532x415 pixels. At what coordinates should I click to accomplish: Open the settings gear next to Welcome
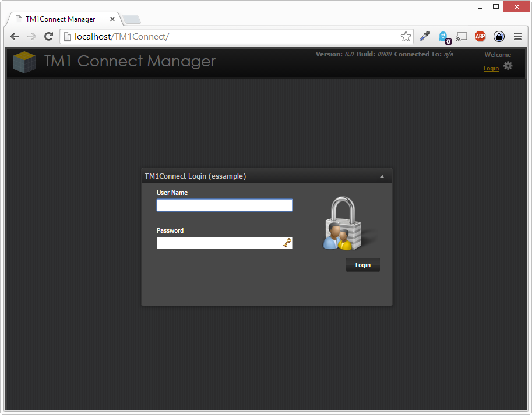tap(508, 66)
